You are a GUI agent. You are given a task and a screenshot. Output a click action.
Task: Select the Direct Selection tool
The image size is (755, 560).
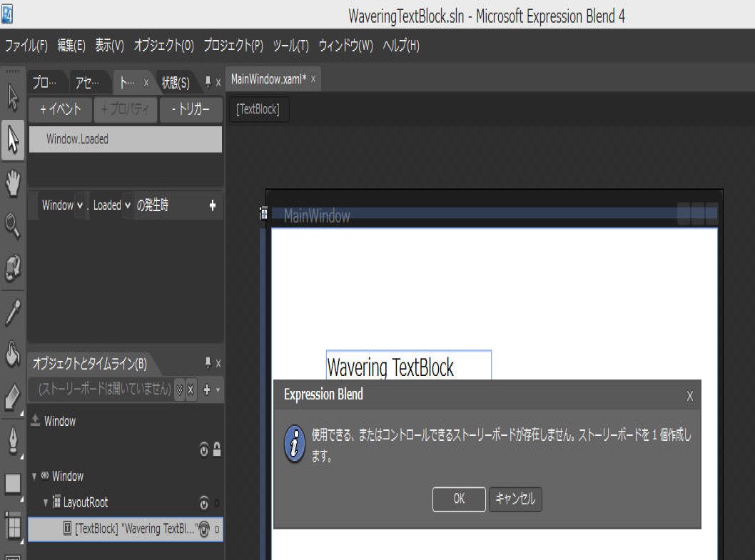click(x=12, y=139)
